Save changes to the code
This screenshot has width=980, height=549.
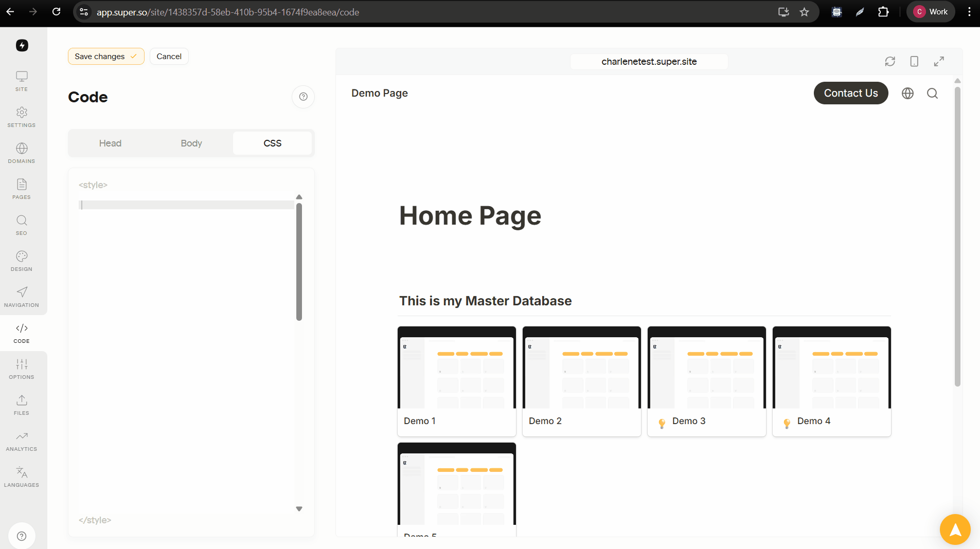[x=106, y=57]
